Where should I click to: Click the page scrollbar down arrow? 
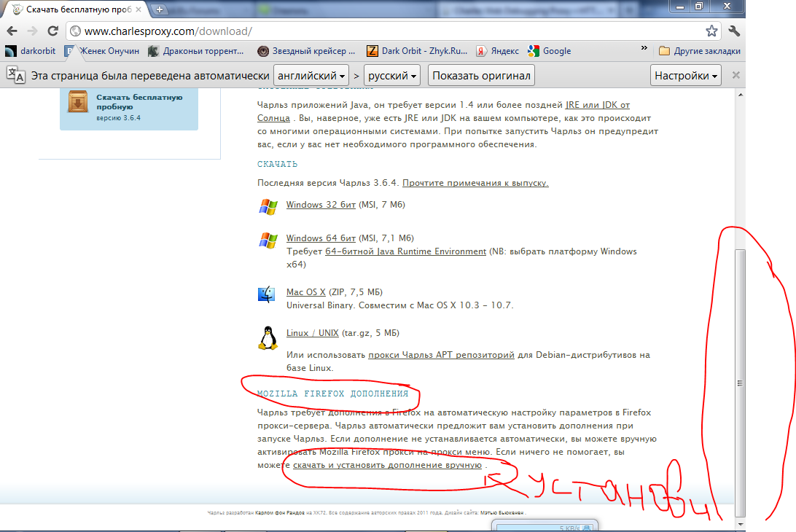[741, 525]
